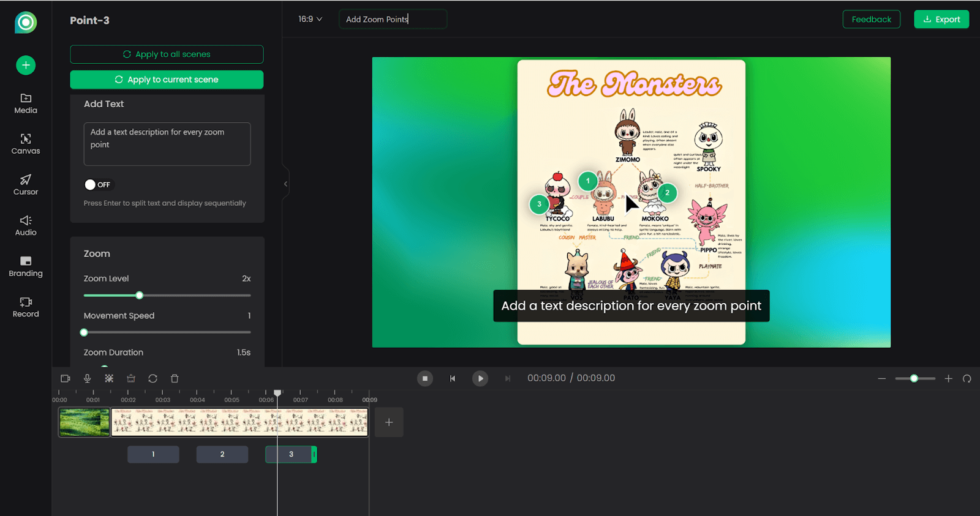Select the Monsters clip in timeline
This screenshot has width=980, height=516.
pyautogui.click(x=239, y=422)
